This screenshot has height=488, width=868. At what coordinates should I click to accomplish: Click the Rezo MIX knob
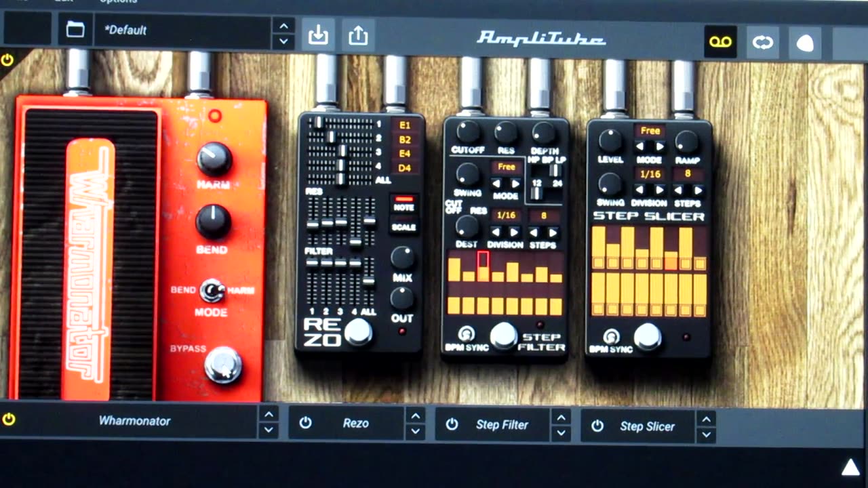pos(402,258)
